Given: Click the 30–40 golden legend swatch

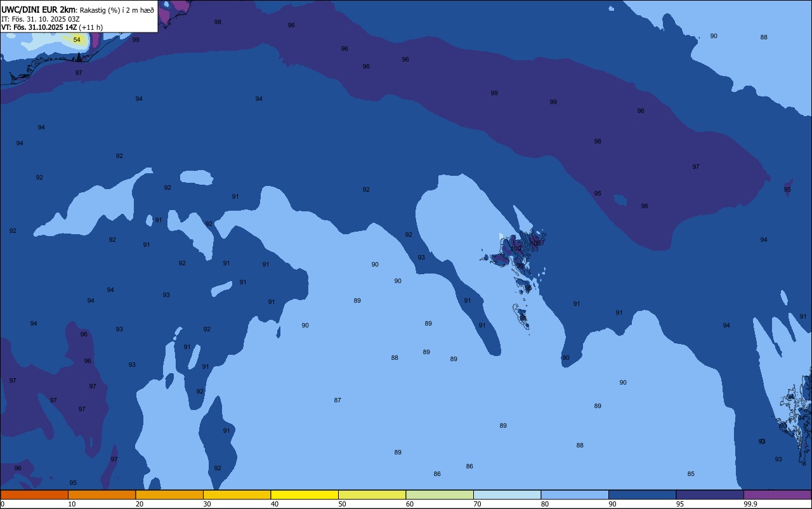Looking at the screenshot, I should tap(237, 494).
